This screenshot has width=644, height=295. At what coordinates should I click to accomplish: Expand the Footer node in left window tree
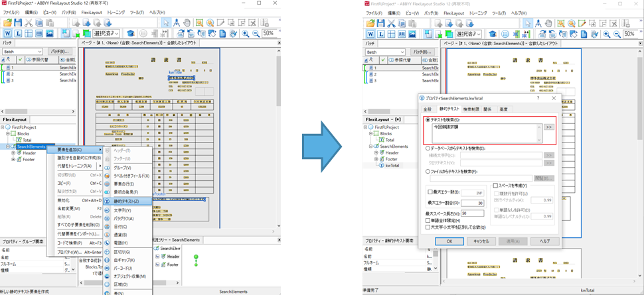point(13,159)
